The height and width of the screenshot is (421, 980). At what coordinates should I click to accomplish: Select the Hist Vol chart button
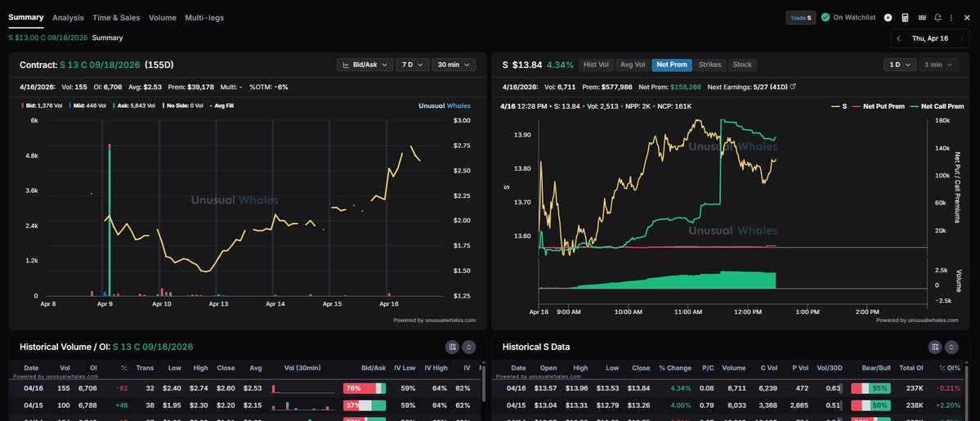coord(594,65)
